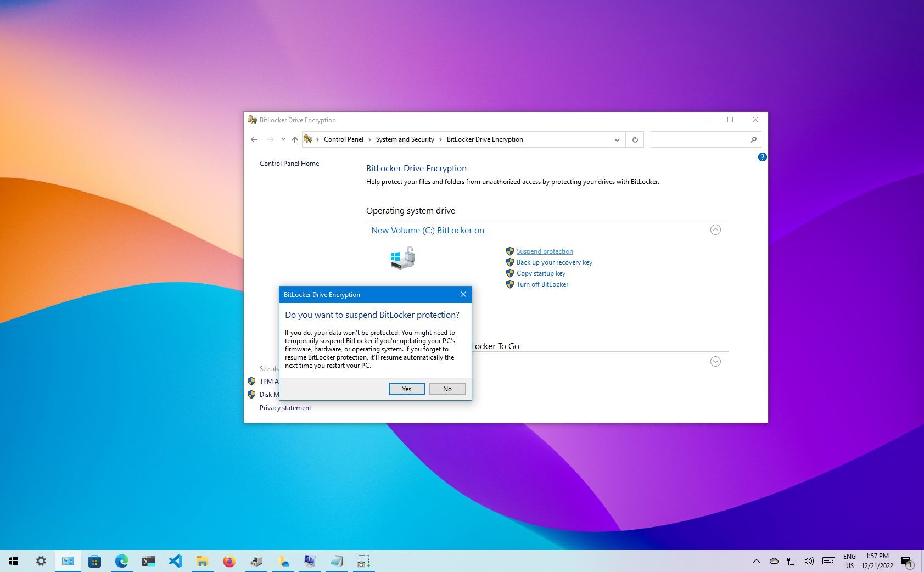Click the back navigation arrow
Screen dimensions: 924x572
(254, 139)
